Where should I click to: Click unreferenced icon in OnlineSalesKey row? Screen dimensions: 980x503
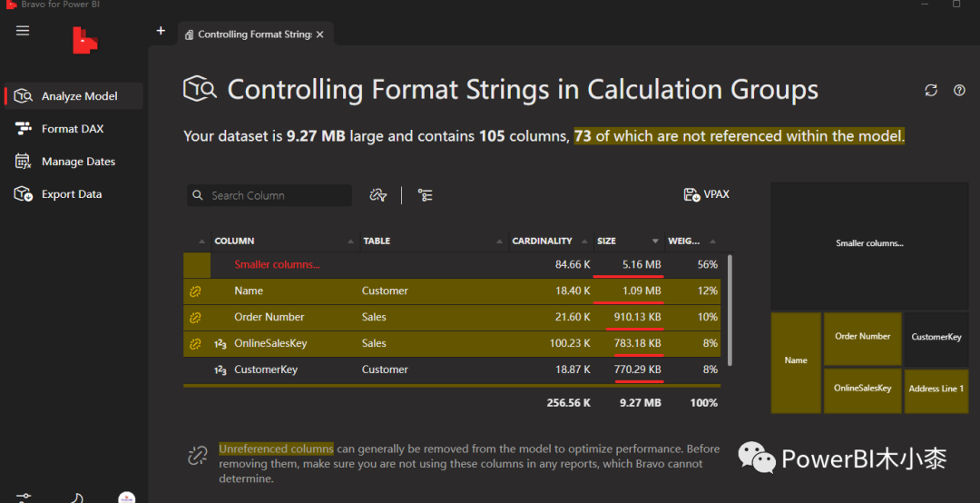pos(195,343)
